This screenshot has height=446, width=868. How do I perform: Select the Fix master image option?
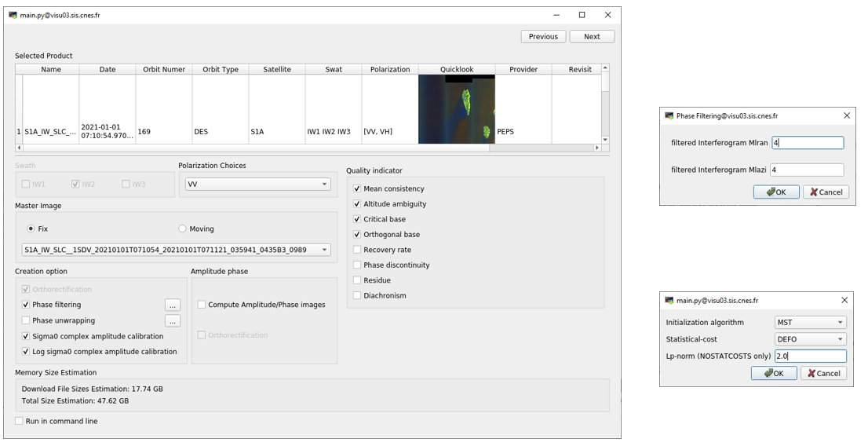pyautogui.click(x=31, y=228)
